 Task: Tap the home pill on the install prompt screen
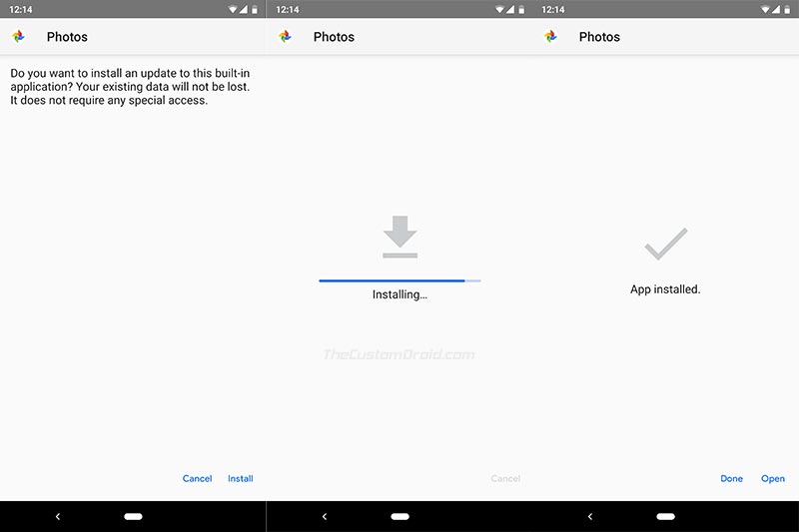pyautogui.click(x=134, y=516)
